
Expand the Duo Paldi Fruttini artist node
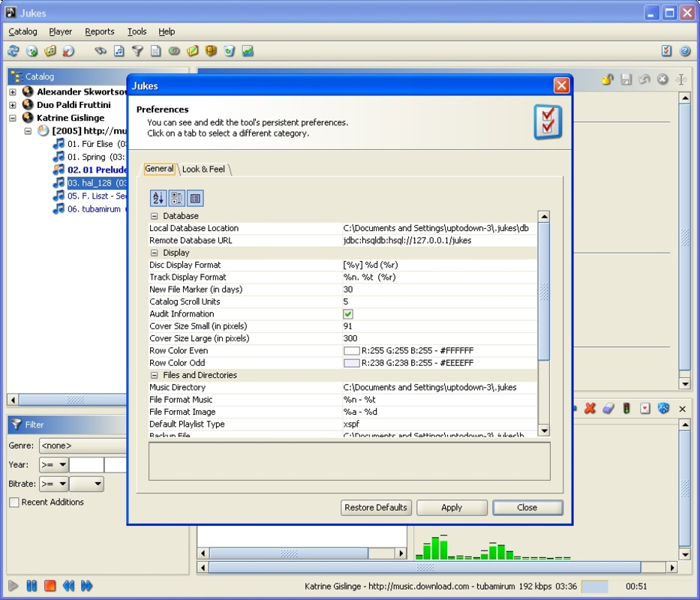point(13,105)
